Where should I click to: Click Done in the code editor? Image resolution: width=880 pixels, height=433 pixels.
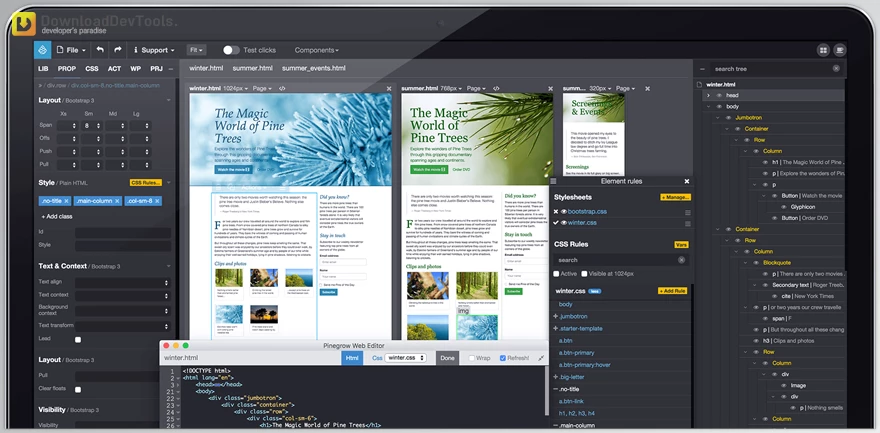pyautogui.click(x=447, y=358)
